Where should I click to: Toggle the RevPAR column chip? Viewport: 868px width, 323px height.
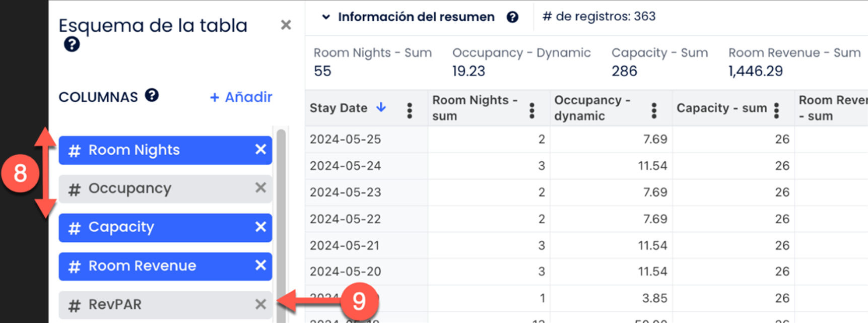click(x=156, y=305)
